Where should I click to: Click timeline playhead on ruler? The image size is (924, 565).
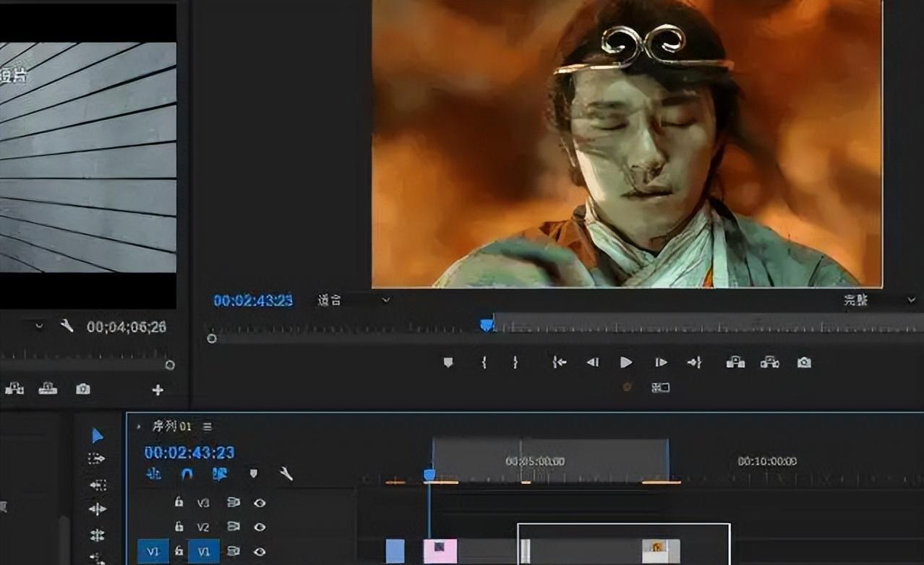pyautogui.click(x=429, y=474)
